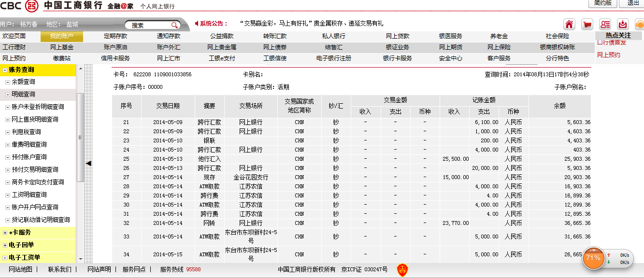Viewport: 644px width, 278px height.
Task: Click the search magnifier icon
Action: (x=174, y=25)
